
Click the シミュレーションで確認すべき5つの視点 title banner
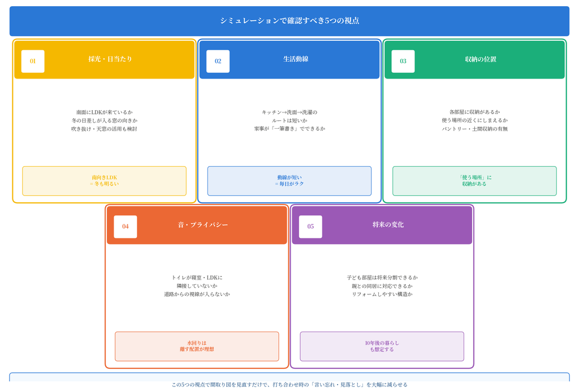(289, 21)
